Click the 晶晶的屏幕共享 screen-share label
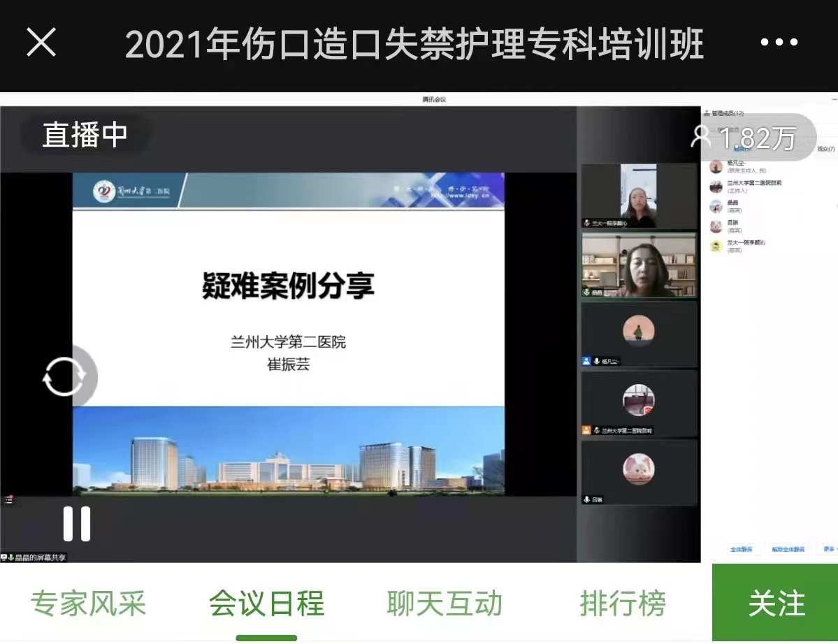The height and width of the screenshot is (644, 838). pyautogui.click(x=40, y=557)
